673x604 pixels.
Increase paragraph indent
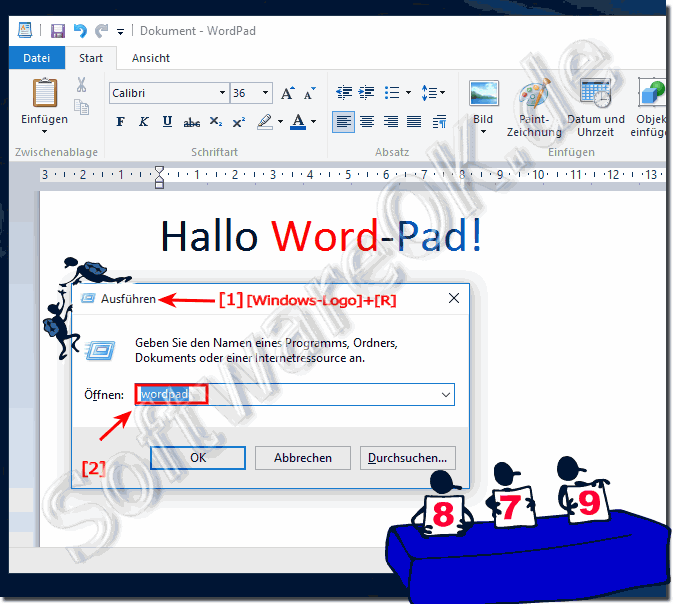(366, 92)
